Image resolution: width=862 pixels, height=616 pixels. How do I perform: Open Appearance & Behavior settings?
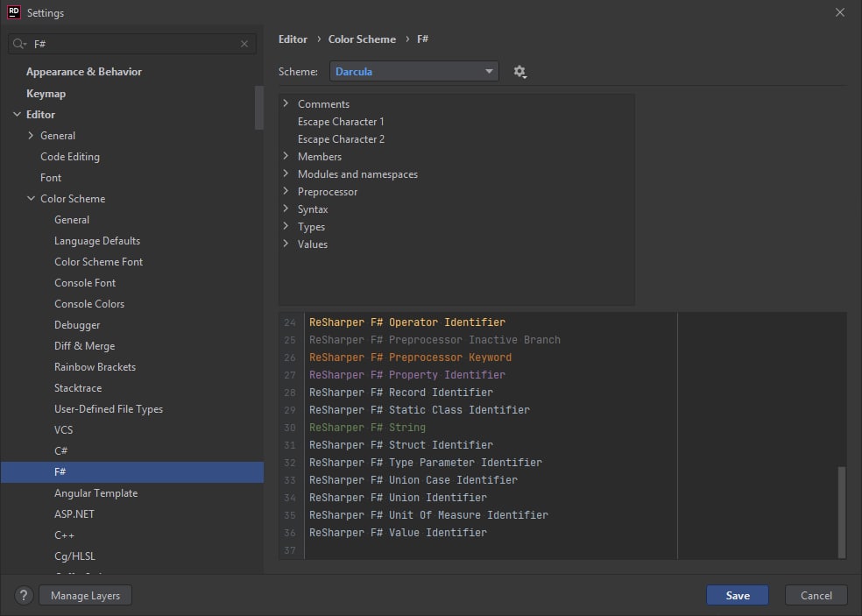pyautogui.click(x=83, y=72)
